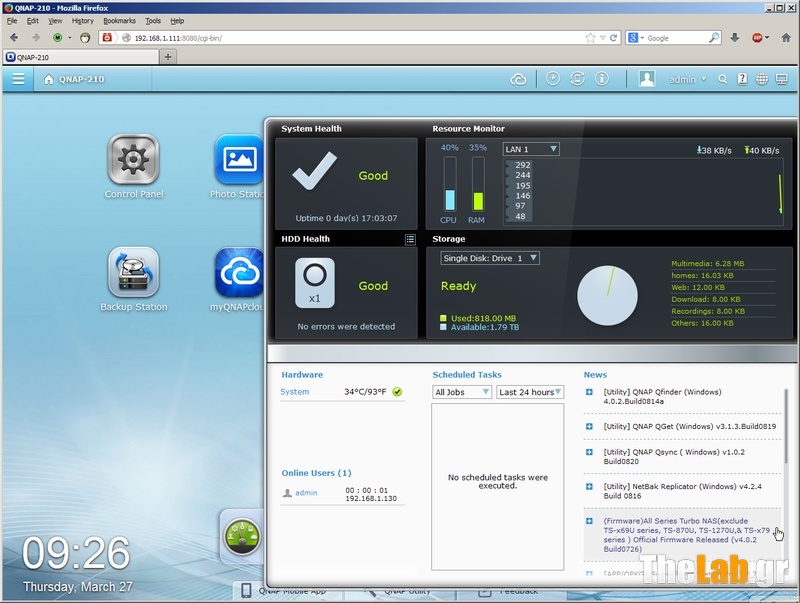
Task: Open the Backup Station desktop icon
Action: click(x=134, y=279)
